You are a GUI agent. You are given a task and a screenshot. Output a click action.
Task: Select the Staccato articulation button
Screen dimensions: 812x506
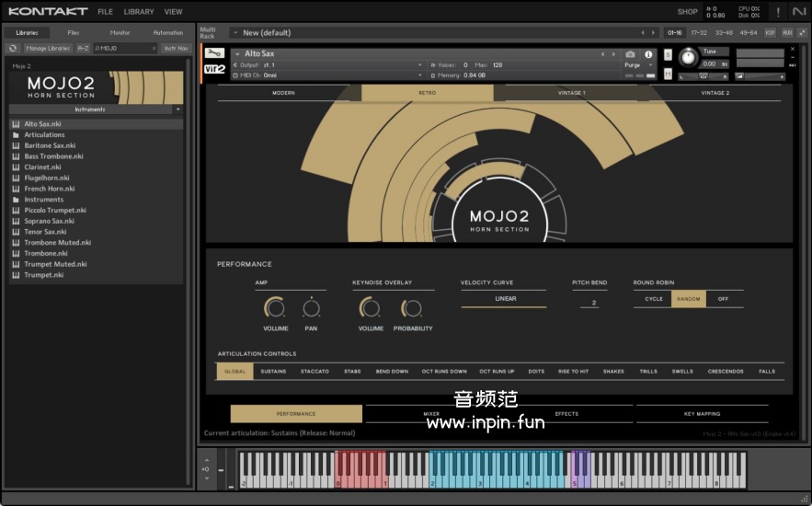[315, 372]
